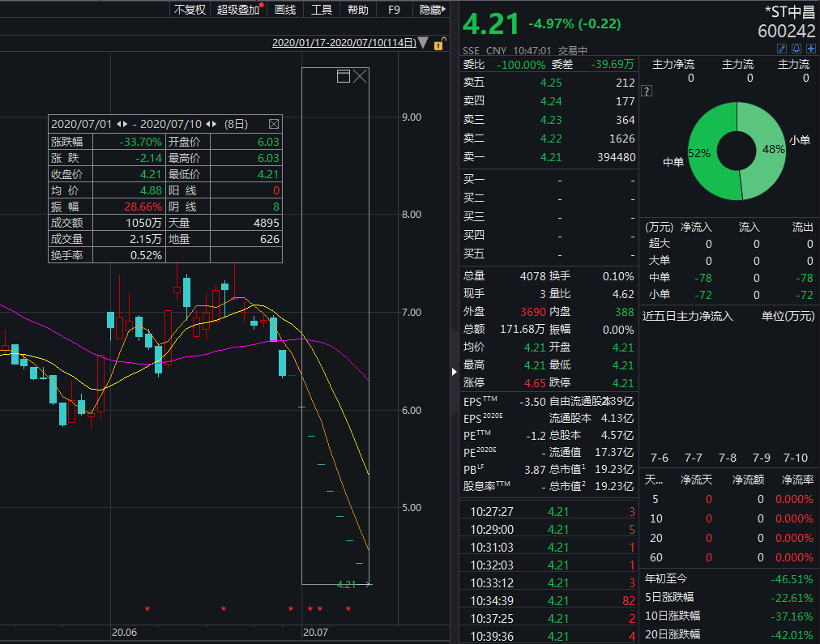
Task: Click the 超级叠加 overlay button
Action: pyautogui.click(x=238, y=10)
